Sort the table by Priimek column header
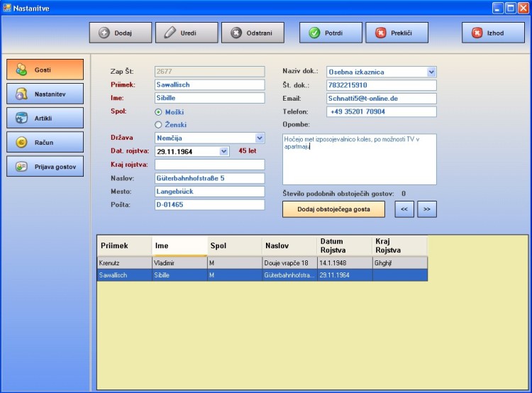 [x=124, y=245]
